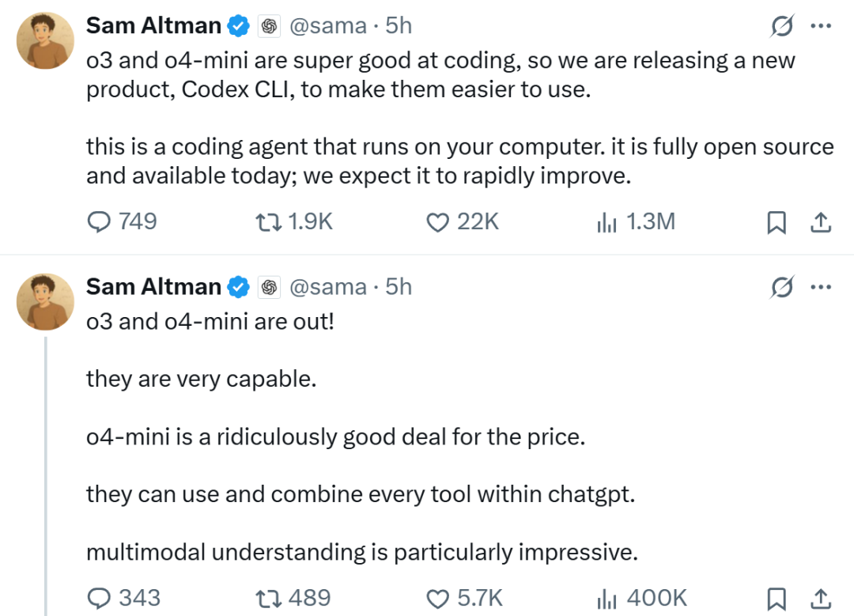This screenshot has width=854, height=616.
Task: Share the o3 and o4-mini are out tweet
Action: click(x=821, y=599)
